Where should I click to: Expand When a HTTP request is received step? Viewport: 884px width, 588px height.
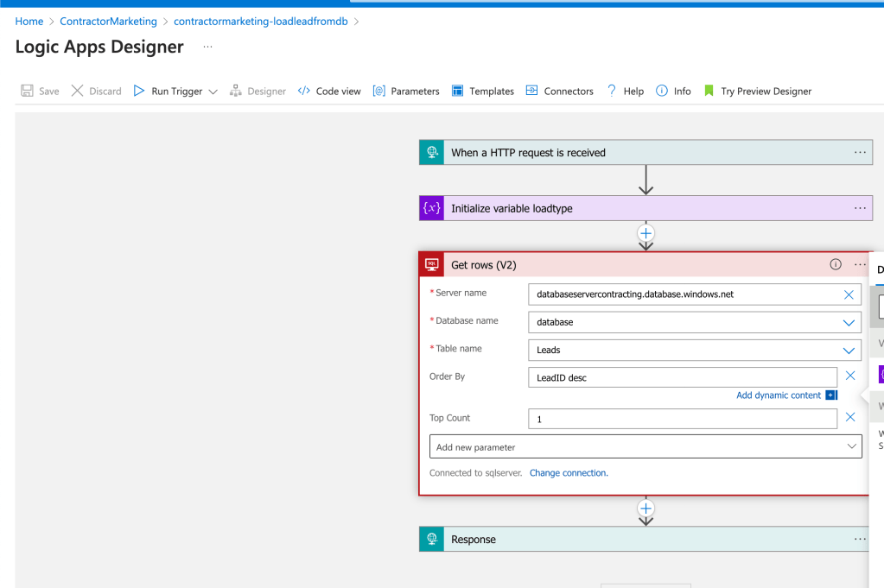(x=646, y=153)
